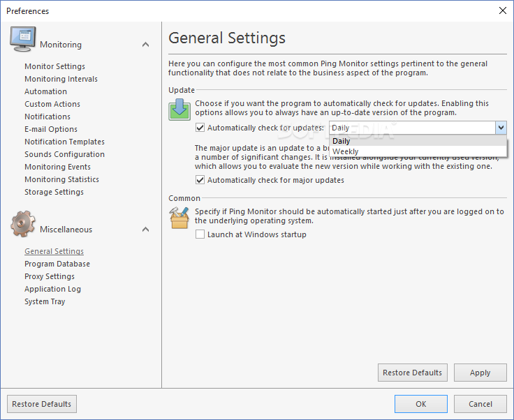Image resolution: width=514 pixels, height=420 pixels.
Task: Close the Preferences dialog
Action: point(503,10)
